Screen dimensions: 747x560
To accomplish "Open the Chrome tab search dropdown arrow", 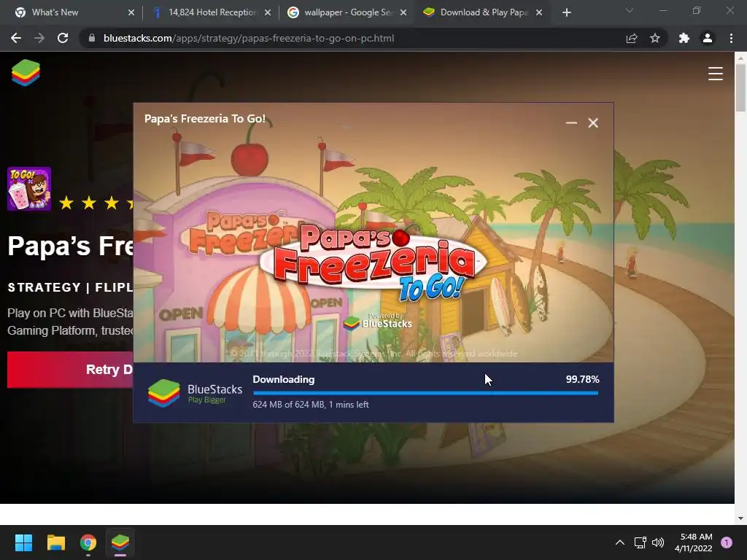I will [630, 10].
